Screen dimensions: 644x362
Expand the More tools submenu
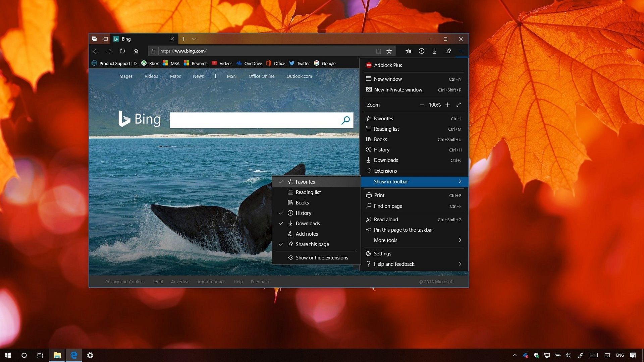[x=386, y=240]
